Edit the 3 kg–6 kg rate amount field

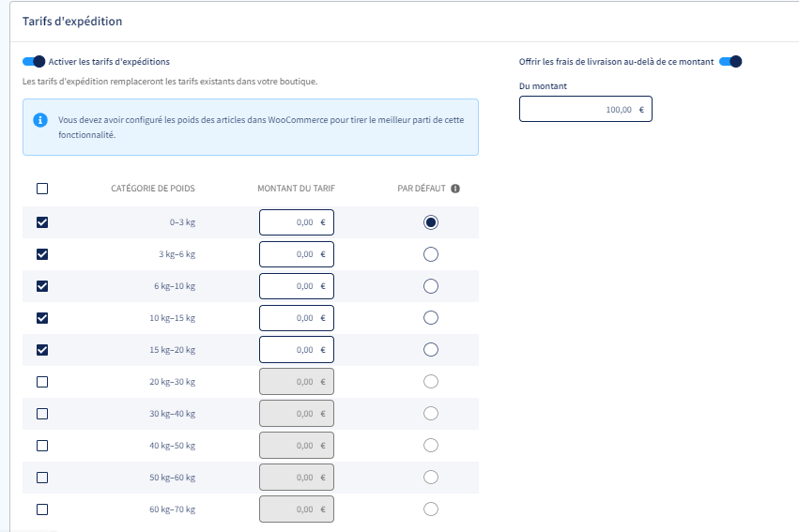click(297, 254)
